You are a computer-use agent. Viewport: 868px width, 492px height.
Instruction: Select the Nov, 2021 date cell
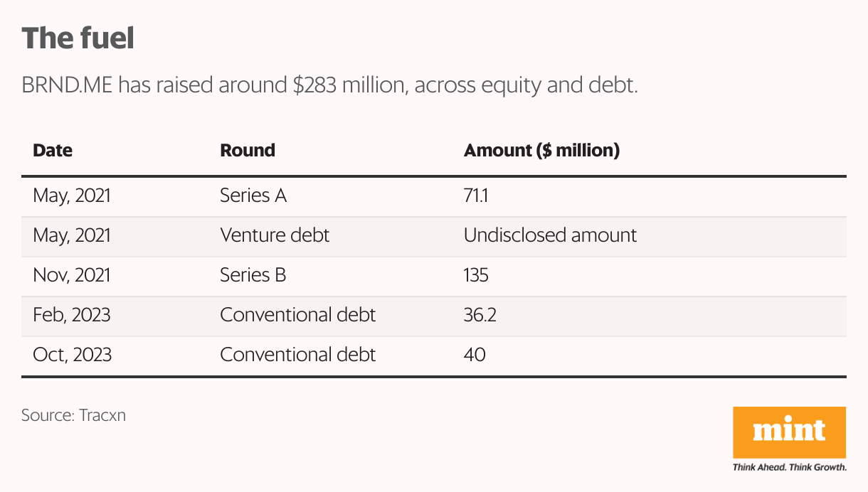coord(72,275)
